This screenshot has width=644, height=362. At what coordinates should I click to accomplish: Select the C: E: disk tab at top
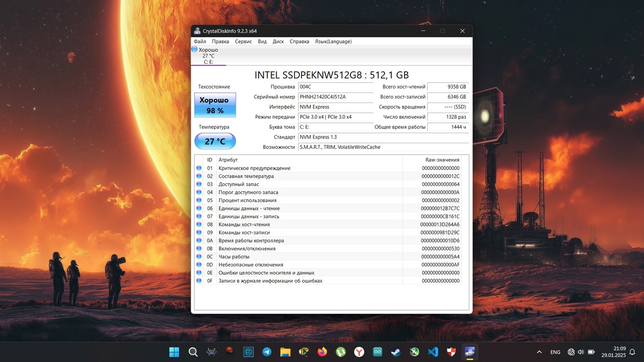point(208,56)
